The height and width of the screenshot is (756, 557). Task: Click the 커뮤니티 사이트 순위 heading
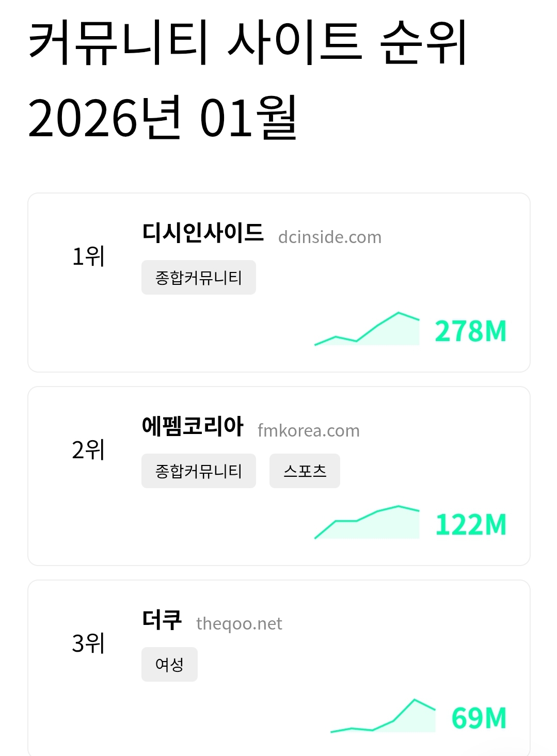coord(248,42)
